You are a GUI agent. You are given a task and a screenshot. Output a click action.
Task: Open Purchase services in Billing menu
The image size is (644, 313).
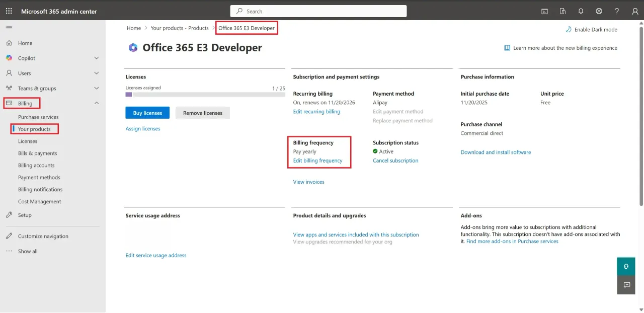pyautogui.click(x=38, y=117)
